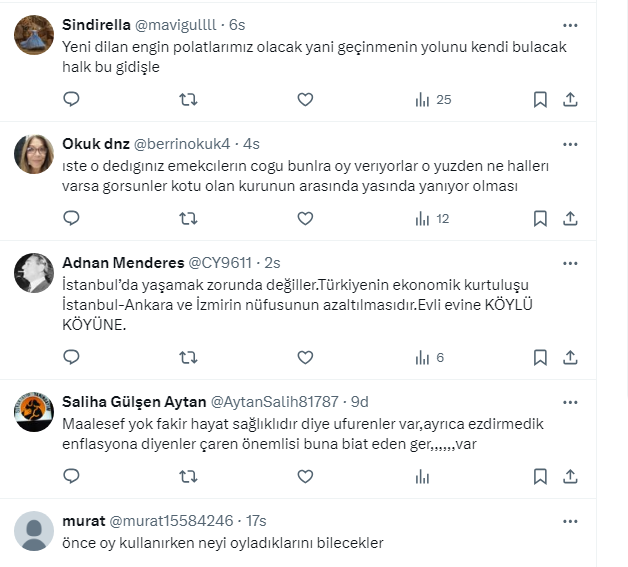Like the tweet by Okuk dnz

[305, 219]
